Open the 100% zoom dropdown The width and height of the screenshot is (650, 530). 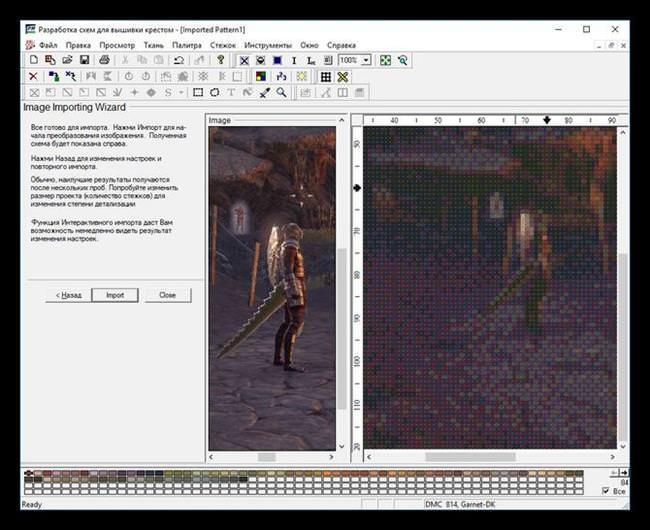(366, 61)
